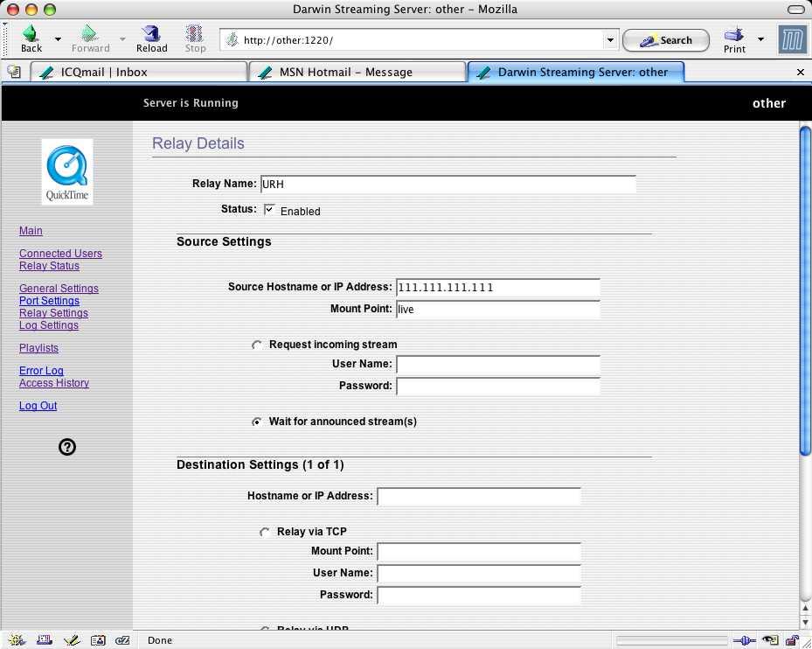Image resolution: width=812 pixels, height=649 pixels.
Task: Click the Log Out link
Action: tap(38, 406)
